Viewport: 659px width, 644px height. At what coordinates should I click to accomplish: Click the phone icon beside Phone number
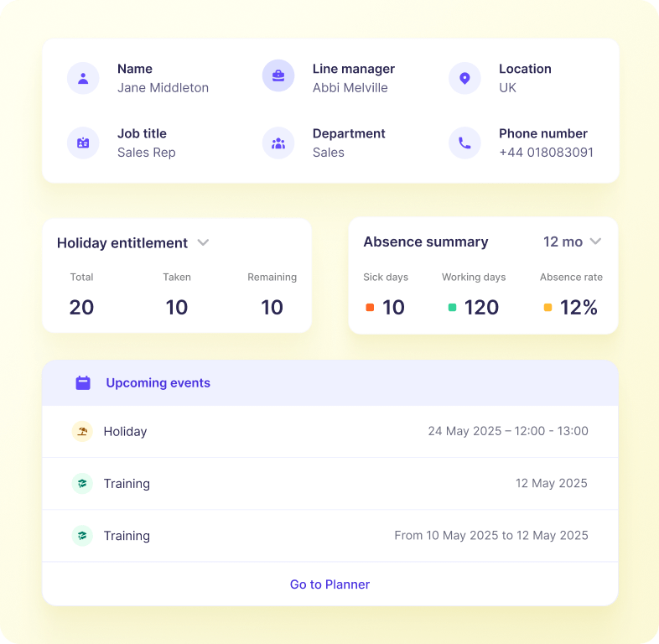pyautogui.click(x=464, y=143)
